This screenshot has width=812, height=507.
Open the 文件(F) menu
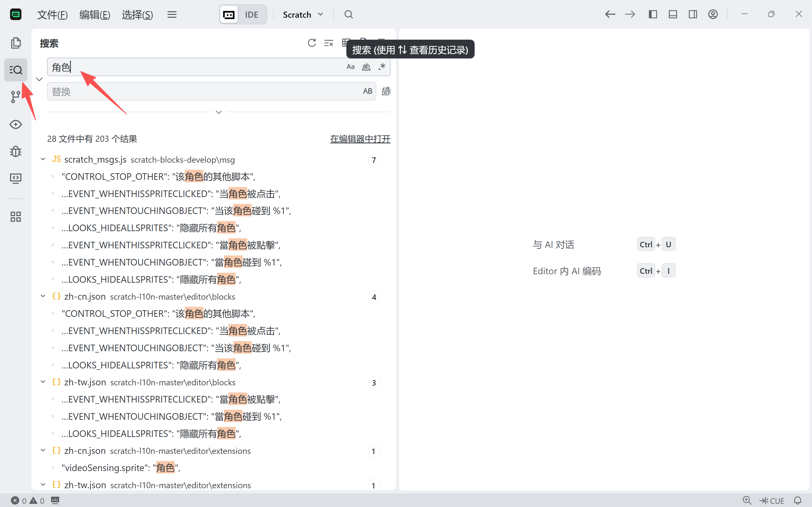pos(52,15)
